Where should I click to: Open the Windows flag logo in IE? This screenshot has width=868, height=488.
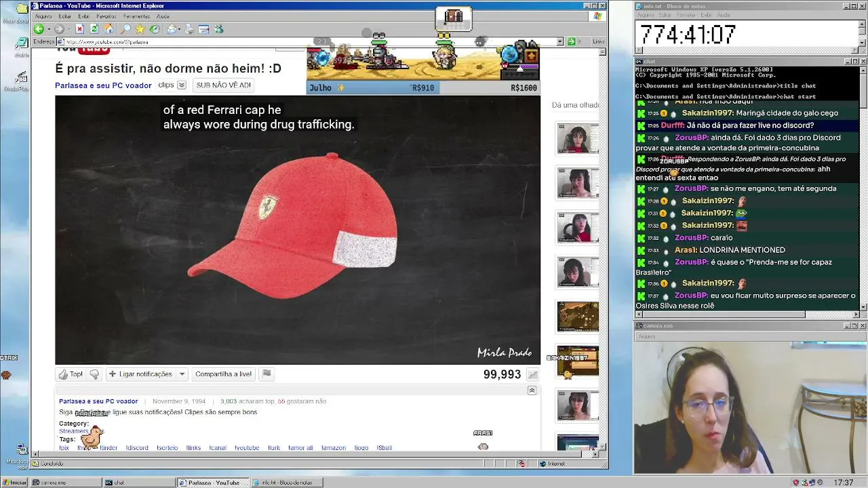(598, 16)
